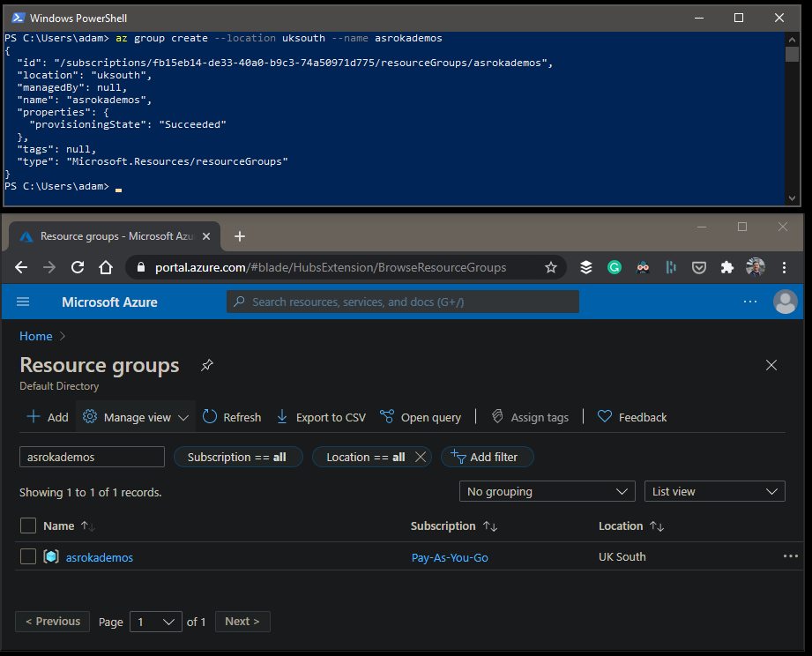Image resolution: width=812 pixels, height=656 pixels.
Task: Tick the select-all checkbox in header
Action: (28, 526)
